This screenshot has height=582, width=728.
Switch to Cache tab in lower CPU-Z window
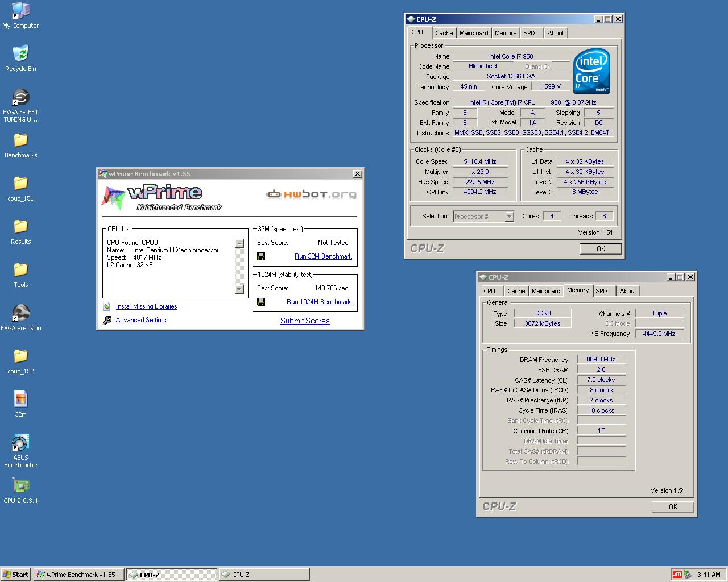pos(516,291)
